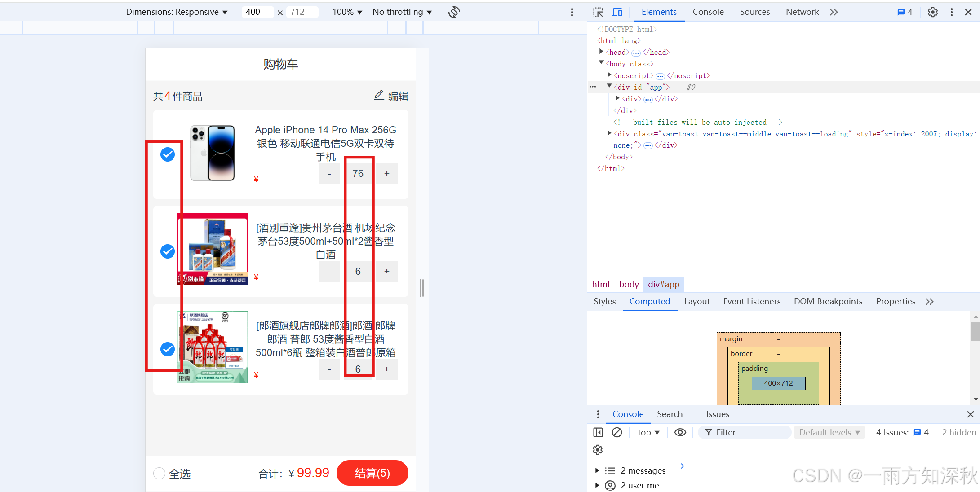
Task: Open DevTools settings gear icon
Action: 933,12
